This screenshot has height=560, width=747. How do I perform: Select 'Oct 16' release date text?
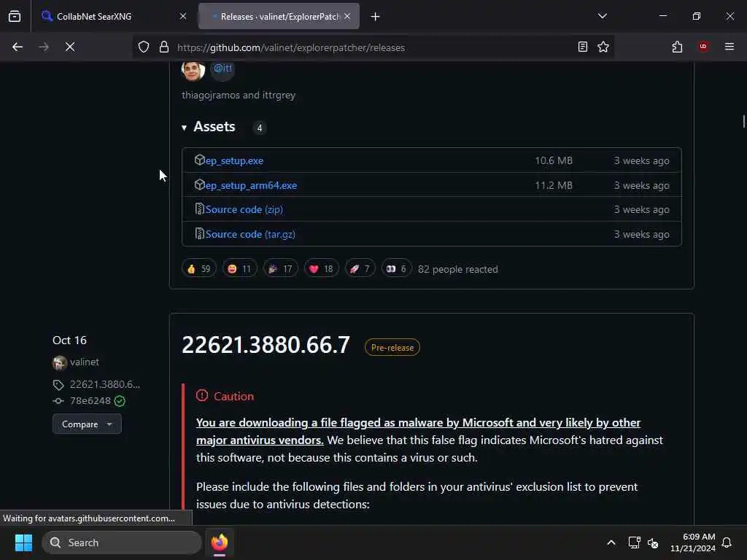[69, 341]
